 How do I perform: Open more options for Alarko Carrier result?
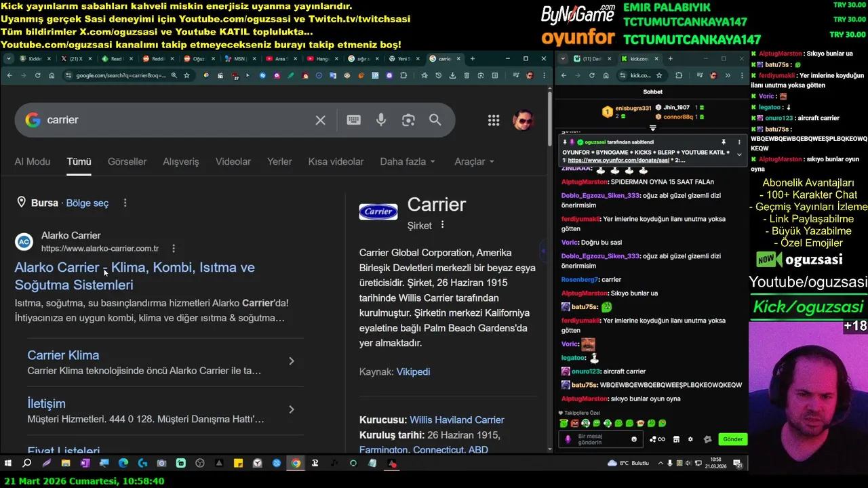(x=174, y=249)
